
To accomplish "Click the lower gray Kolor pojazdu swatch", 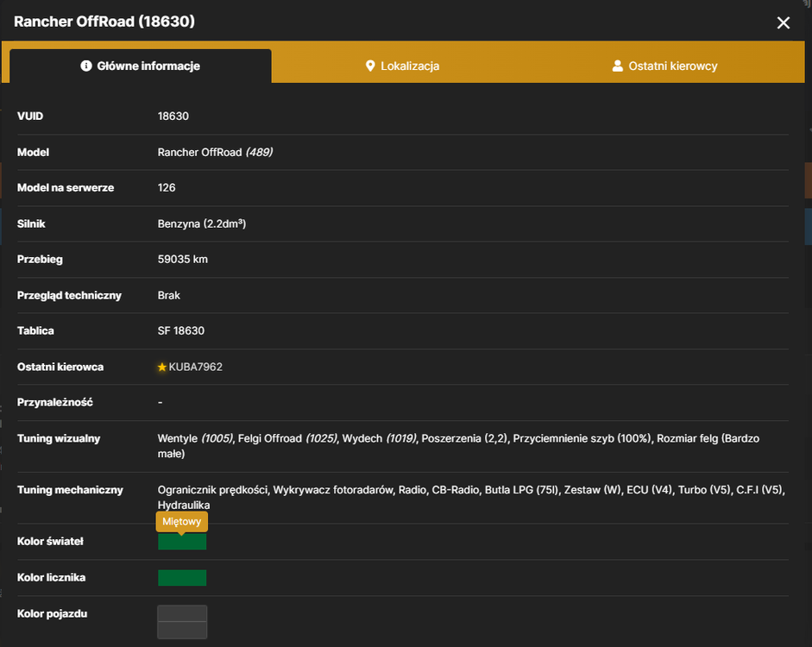I will (182, 630).
